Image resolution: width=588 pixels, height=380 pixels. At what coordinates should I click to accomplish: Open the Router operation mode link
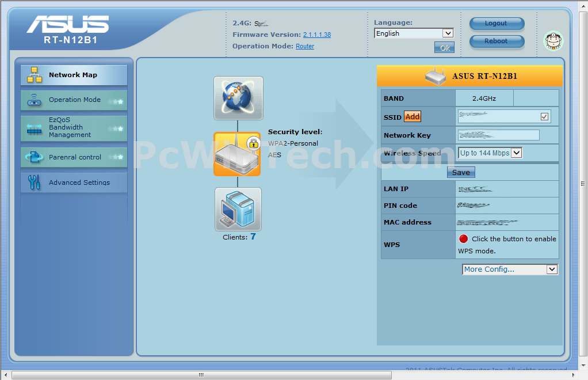[x=305, y=46]
